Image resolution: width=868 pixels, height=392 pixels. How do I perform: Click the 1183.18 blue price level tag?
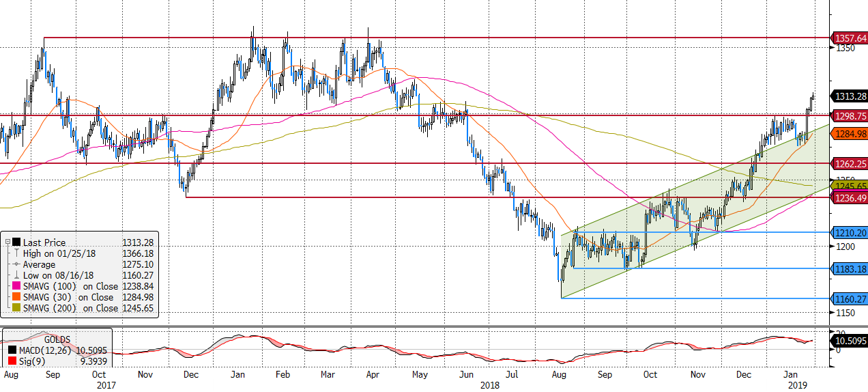(848, 268)
